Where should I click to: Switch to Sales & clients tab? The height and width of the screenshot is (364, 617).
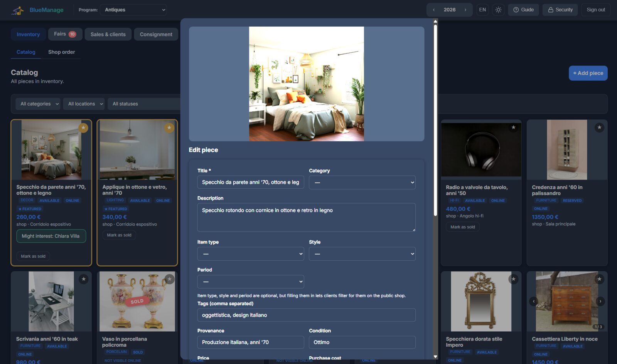108,34
